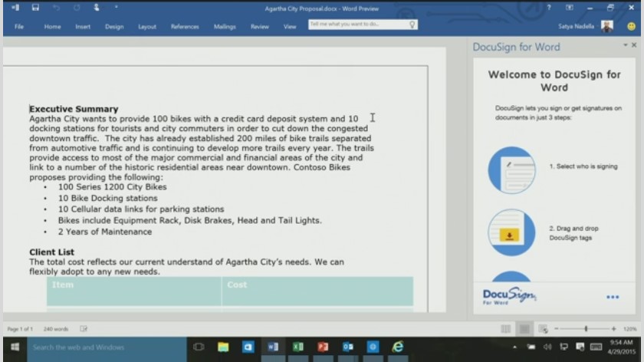Click the 'Tell me what you want to do' box
Viewport: 644px width, 362px height.
pyautogui.click(x=363, y=25)
